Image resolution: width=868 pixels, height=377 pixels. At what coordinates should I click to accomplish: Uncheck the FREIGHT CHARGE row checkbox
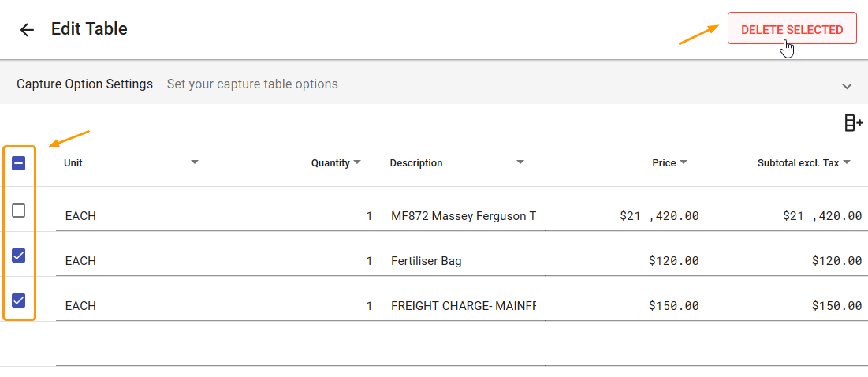[x=19, y=300]
